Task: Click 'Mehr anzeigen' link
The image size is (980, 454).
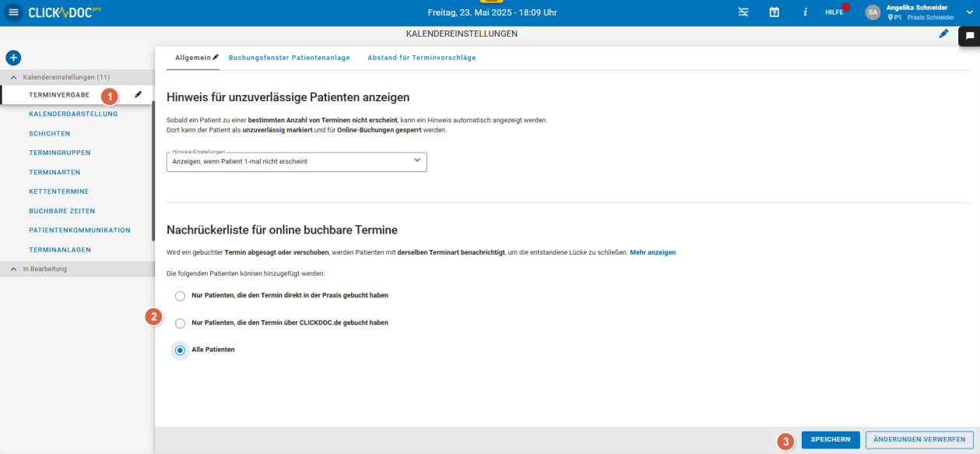Action: (652, 252)
